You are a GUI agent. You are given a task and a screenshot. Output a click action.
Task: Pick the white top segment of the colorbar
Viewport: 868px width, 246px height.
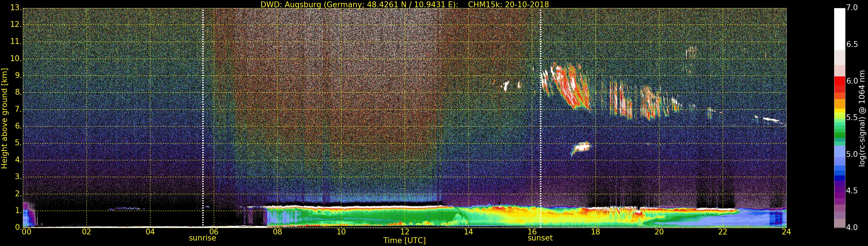pyautogui.click(x=839, y=29)
